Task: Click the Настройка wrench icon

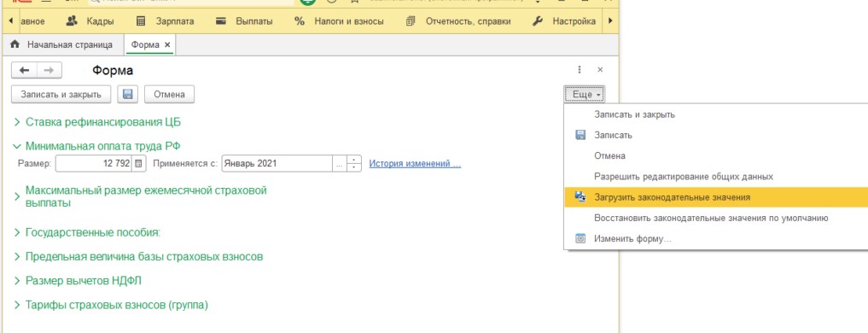Action: (x=537, y=21)
